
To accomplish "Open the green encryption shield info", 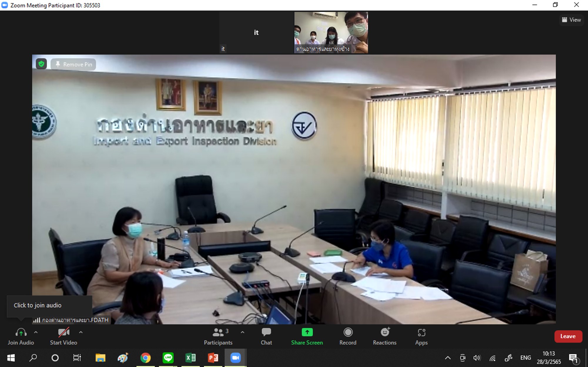I will (x=41, y=64).
